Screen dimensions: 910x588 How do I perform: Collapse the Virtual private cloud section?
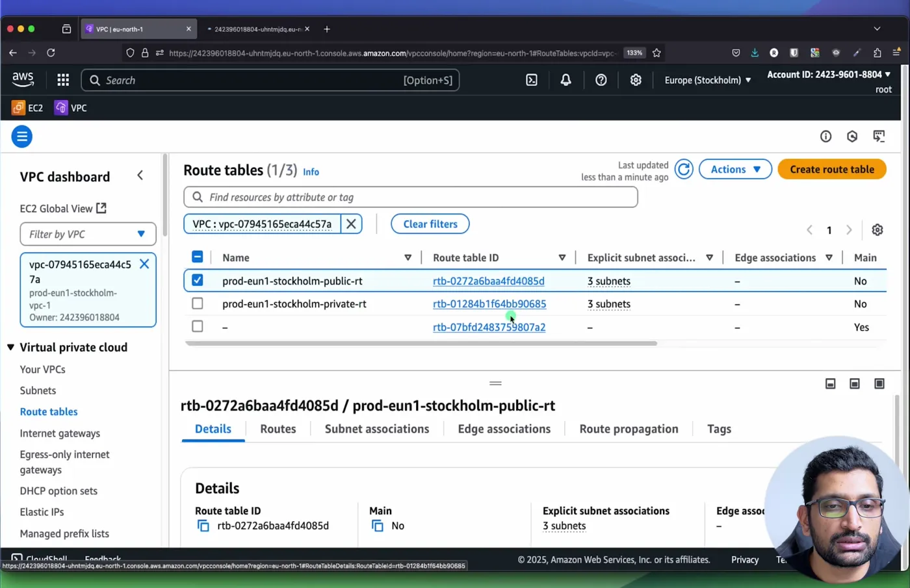(11, 348)
